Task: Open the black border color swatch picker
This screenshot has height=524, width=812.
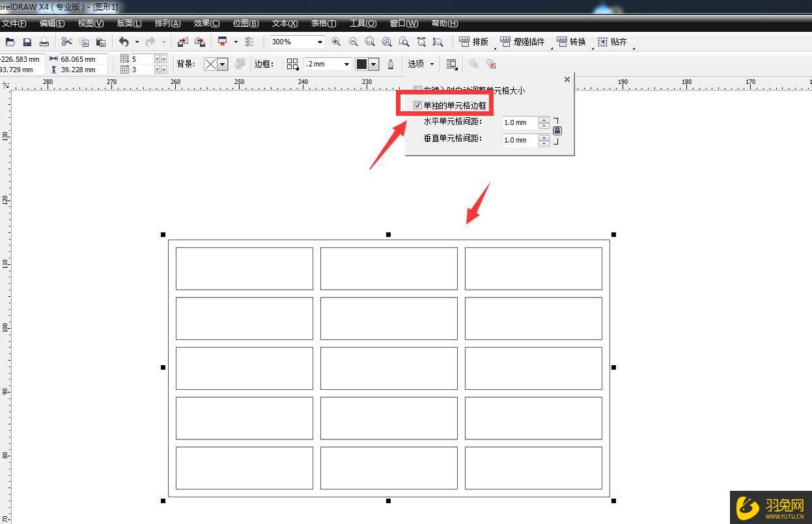Action: [373, 64]
